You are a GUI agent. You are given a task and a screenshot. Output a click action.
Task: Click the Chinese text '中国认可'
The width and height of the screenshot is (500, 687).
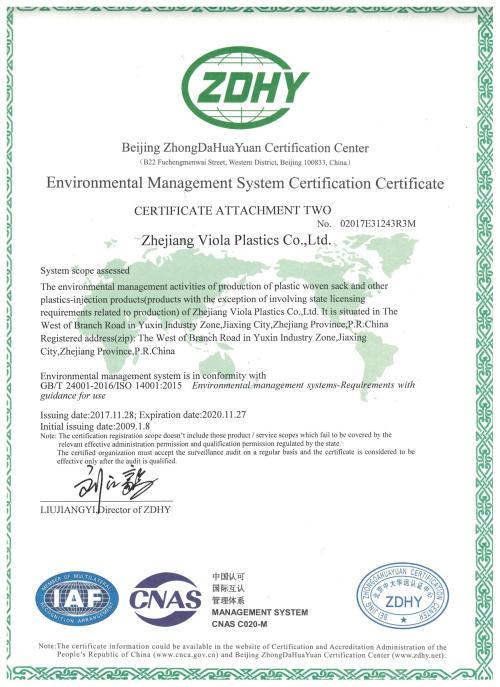228,576
